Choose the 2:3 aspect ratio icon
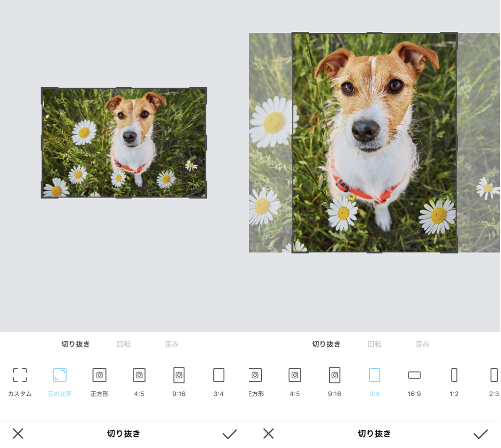Image resolution: width=501 pixels, height=448 pixels. point(493,375)
